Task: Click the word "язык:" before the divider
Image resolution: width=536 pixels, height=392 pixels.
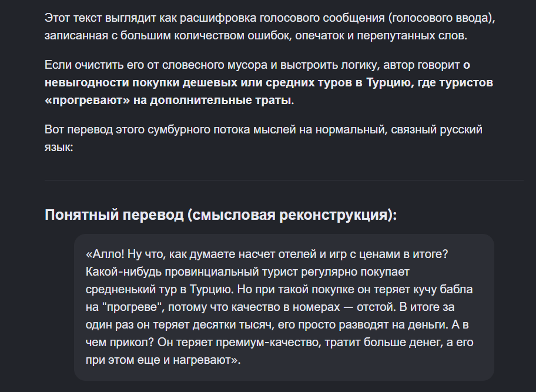Action: click(59, 148)
